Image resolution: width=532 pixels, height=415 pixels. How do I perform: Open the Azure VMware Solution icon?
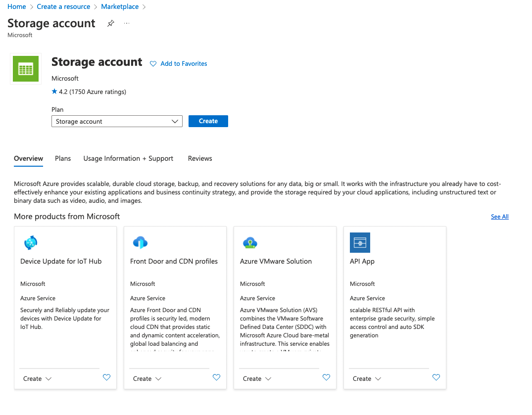tap(250, 242)
